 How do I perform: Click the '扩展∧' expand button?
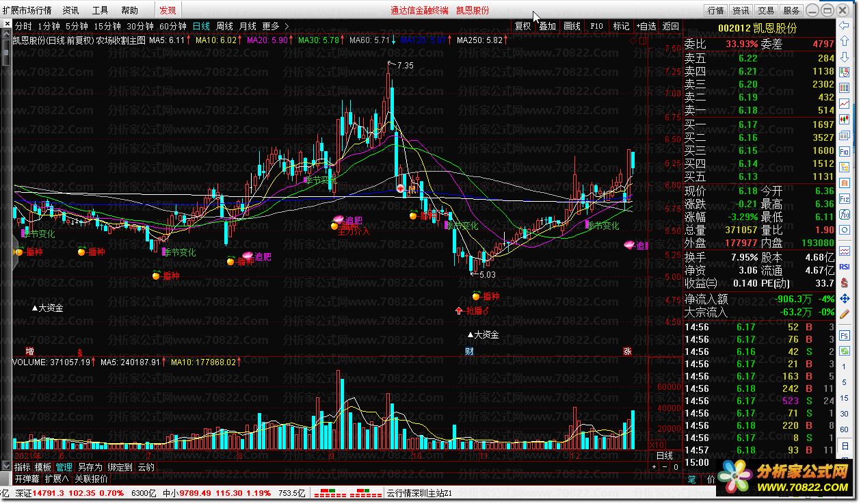coord(57,479)
